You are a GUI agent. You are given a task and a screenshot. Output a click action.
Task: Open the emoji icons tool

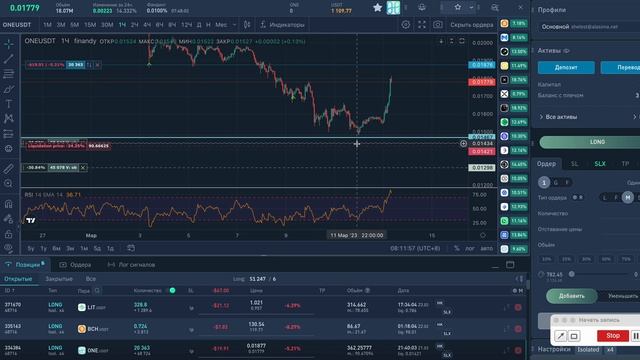tap(9, 149)
